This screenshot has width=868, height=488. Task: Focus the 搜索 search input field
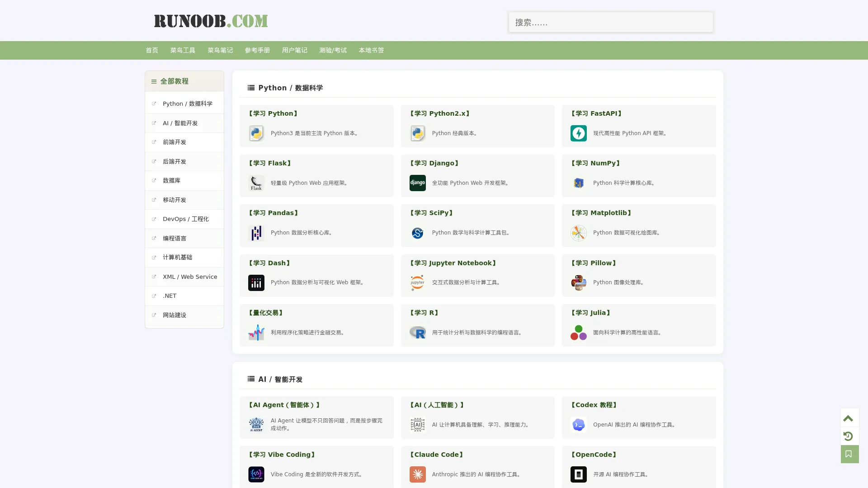611,22
